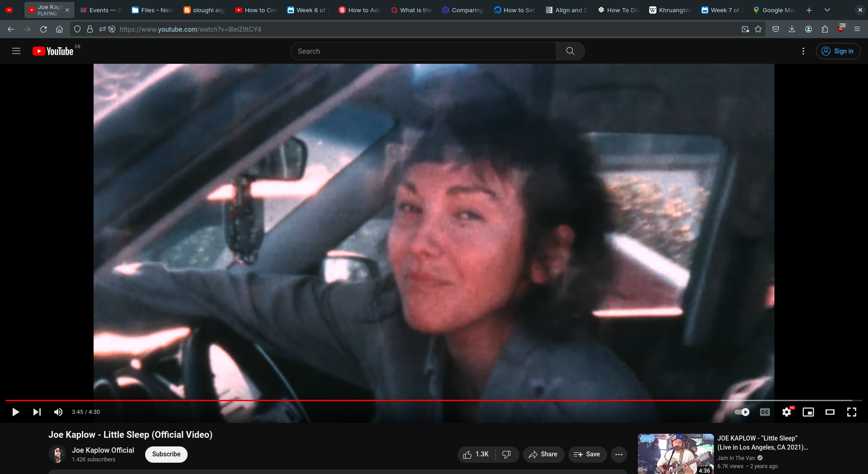Image resolution: width=868 pixels, height=474 pixels.
Task: Switch to theater mode
Action: (830, 412)
